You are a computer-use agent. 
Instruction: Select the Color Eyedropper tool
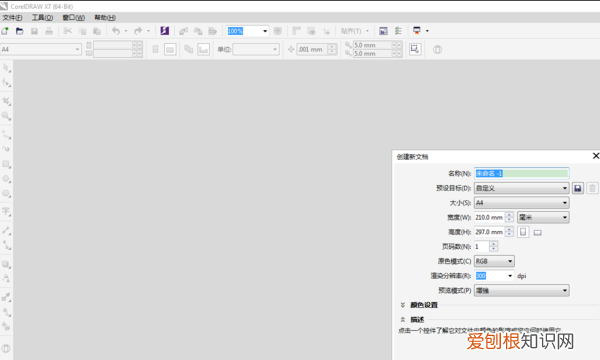tap(6, 297)
